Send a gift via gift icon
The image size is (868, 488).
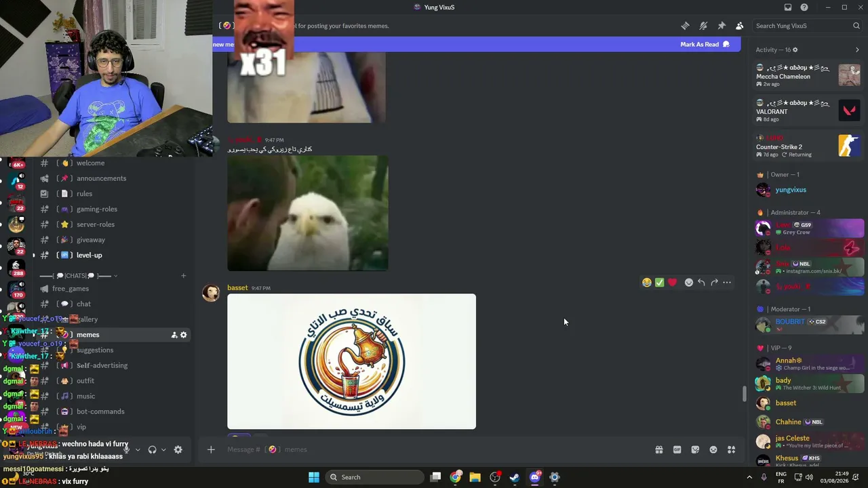click(658, 449)
